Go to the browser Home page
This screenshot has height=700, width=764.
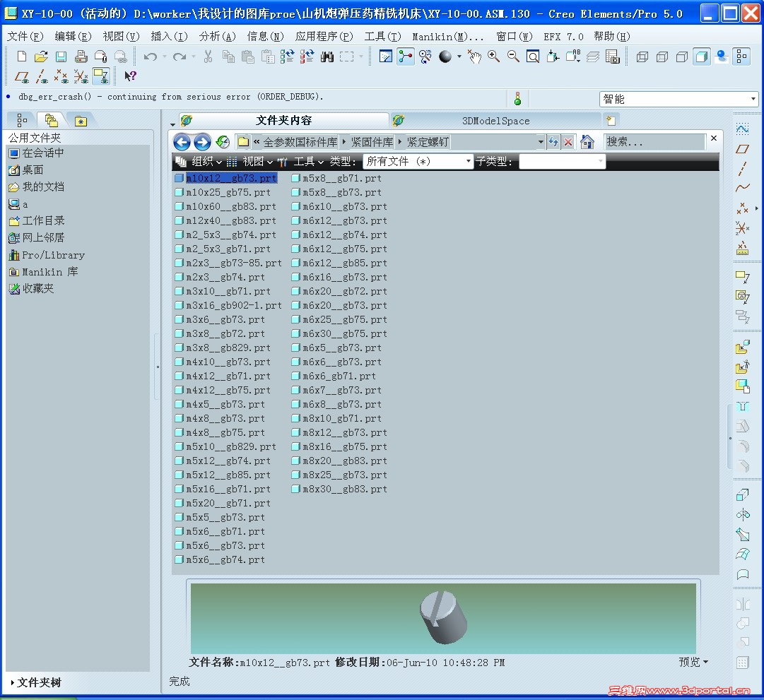pyautogui.click(x=587, y=142)
